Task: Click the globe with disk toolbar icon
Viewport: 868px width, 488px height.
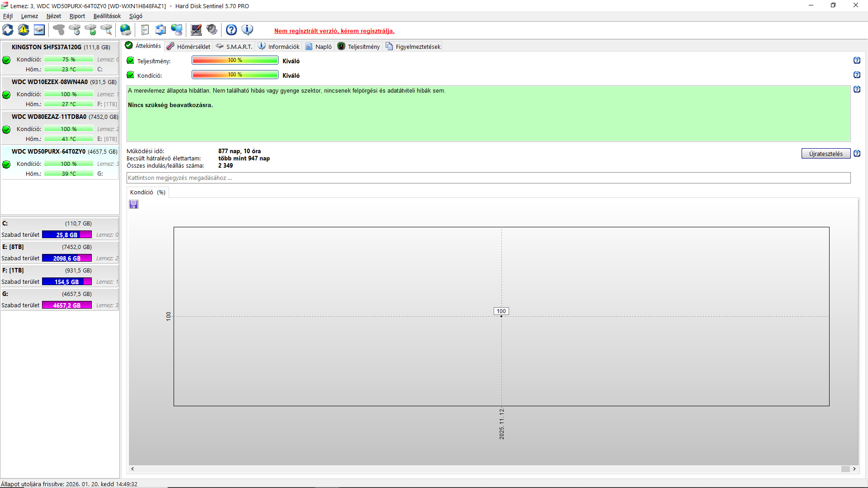Action: [x=126, y=30]
